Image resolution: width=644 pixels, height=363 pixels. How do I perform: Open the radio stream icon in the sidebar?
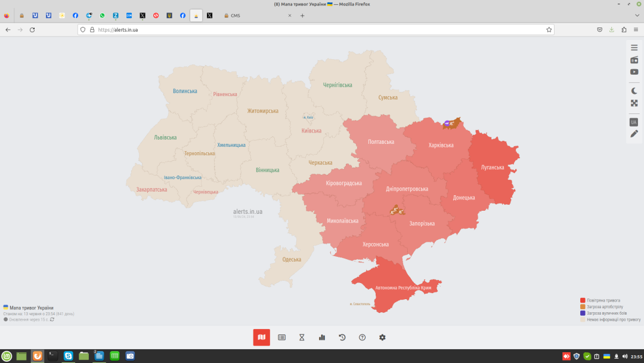(x=634, y=60)
